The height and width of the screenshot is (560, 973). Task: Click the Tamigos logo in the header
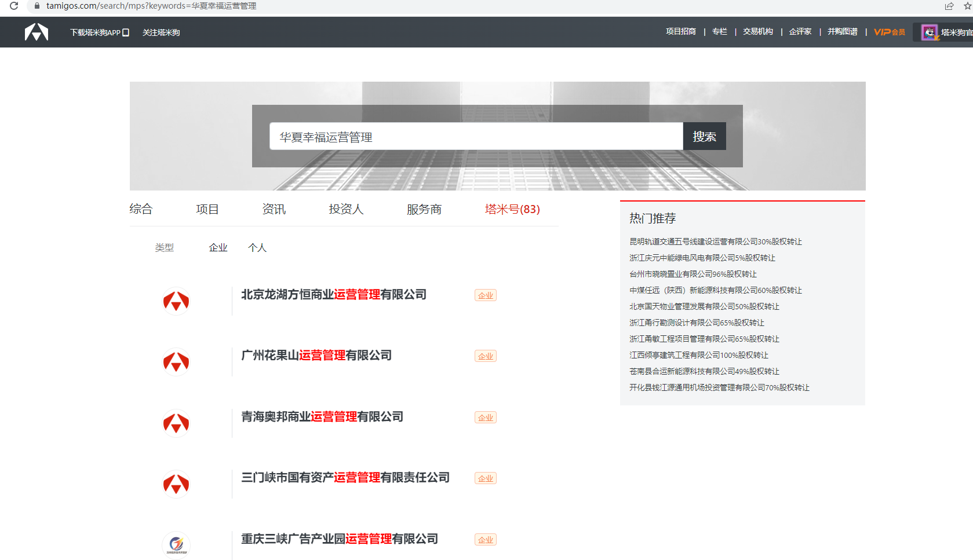pos(37,32)
